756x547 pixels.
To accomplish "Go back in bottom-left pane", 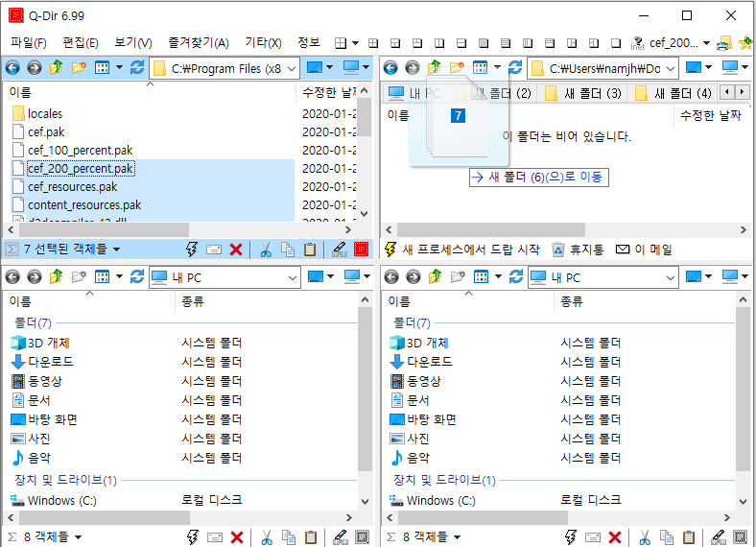I will (12, 277).
